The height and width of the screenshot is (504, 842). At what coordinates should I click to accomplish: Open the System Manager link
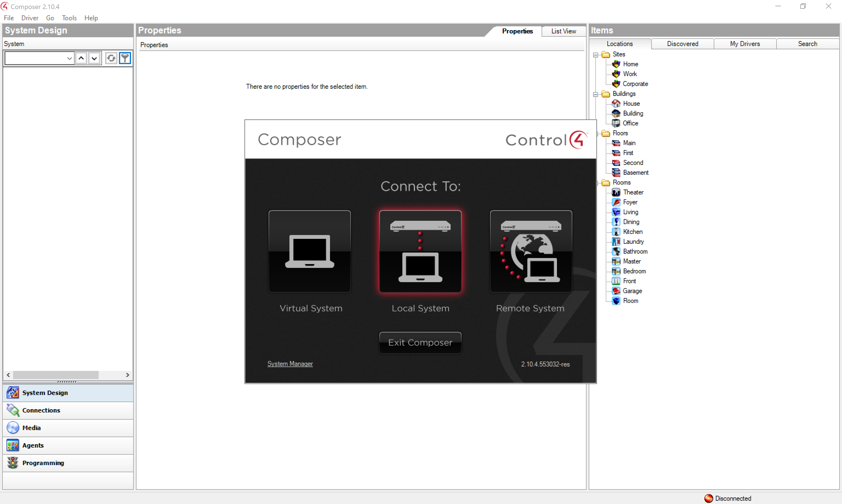(x=290, y=364)
